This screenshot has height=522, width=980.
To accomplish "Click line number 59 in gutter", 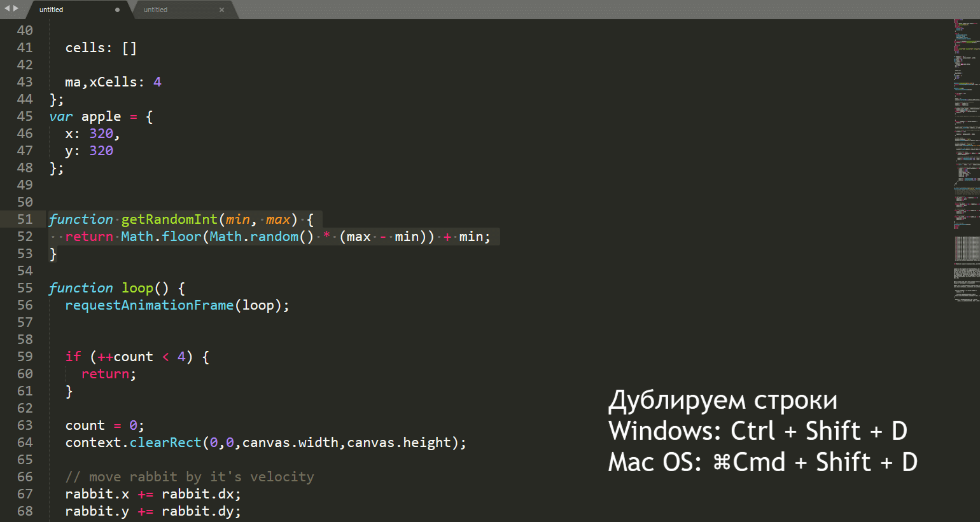I will [x=25, y=357].
